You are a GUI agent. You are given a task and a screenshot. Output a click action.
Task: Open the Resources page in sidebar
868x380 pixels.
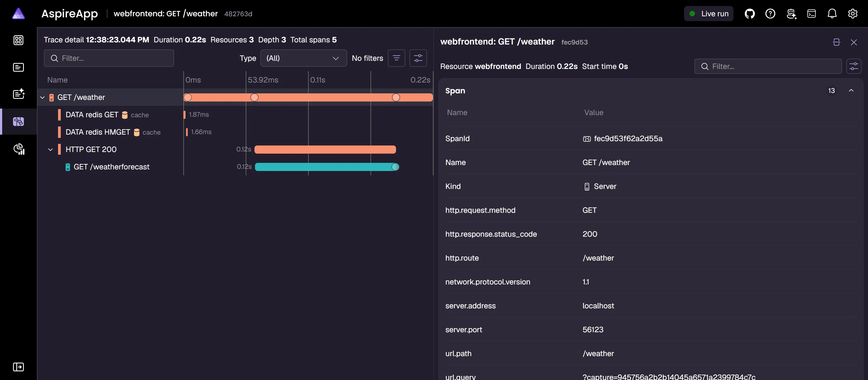pos(18,40)
